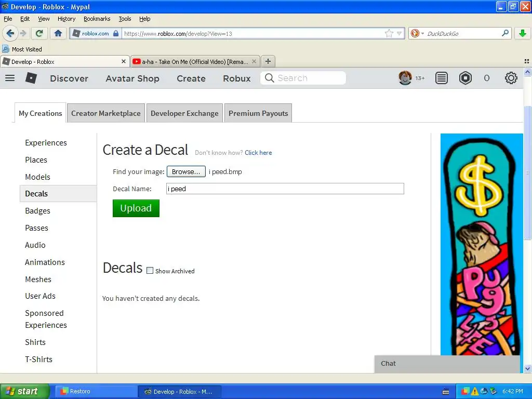
Task: Select Experiences in the sidebar
Action: coord(46,143)
